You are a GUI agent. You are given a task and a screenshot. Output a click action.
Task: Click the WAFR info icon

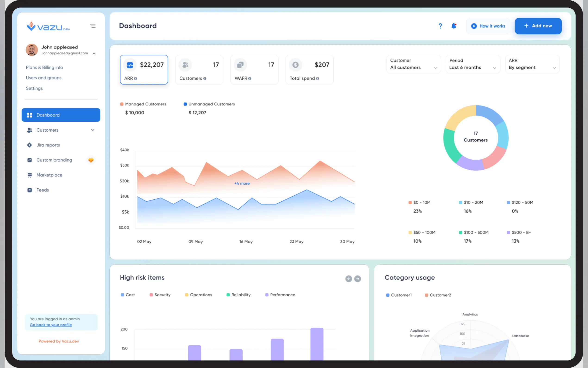250,78
